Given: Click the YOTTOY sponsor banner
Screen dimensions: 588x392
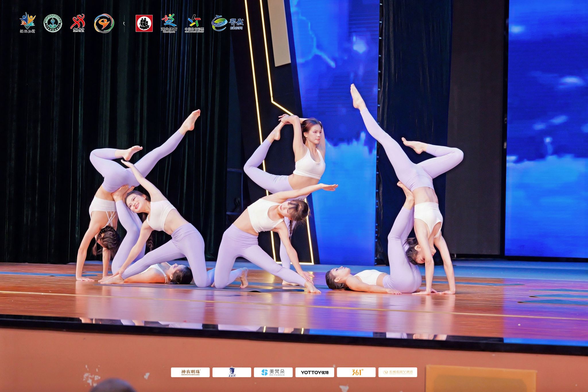Looking at the screenshot, I should (315, 372).
